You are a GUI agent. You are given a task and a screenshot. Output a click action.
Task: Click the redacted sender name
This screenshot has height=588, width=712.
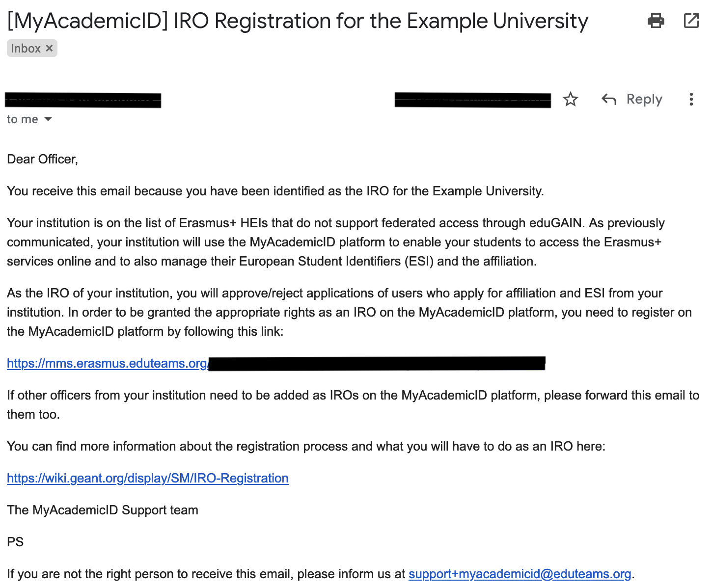click(83, 100)
